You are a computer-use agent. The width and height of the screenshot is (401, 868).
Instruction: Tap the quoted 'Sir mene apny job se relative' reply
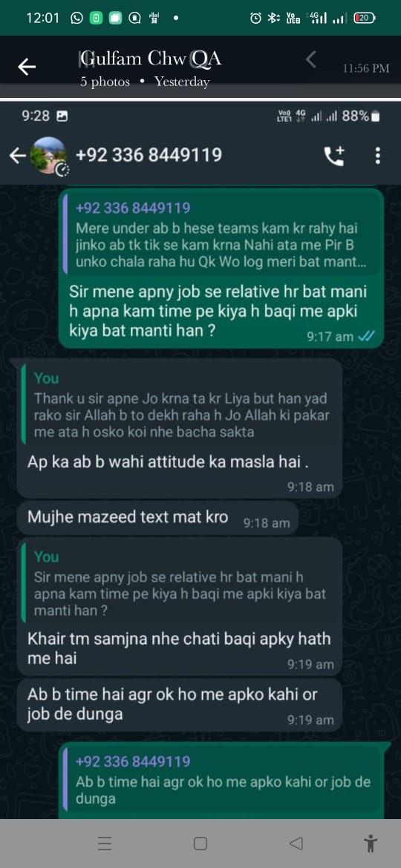point(180,584)
